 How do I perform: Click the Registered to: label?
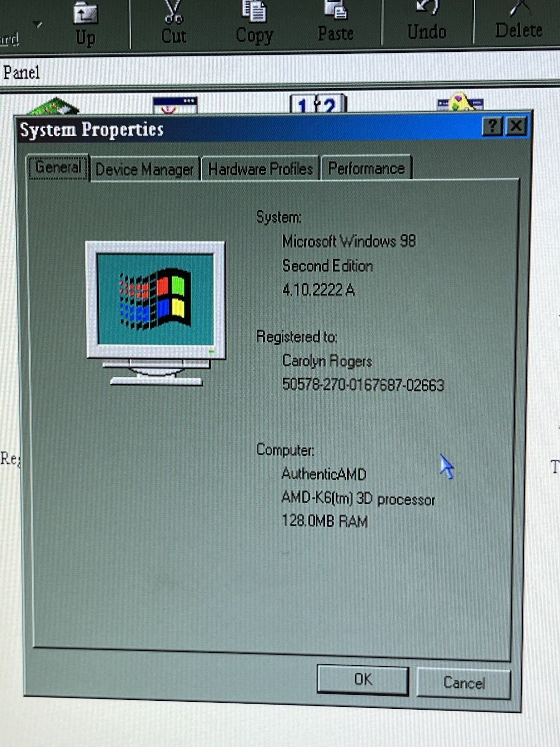[x=297, y=337]
